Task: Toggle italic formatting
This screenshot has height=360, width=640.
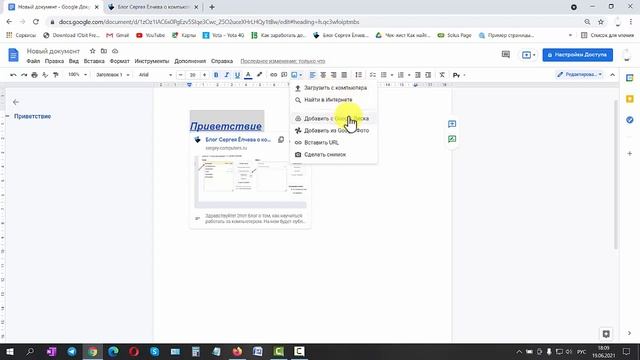Action: click(227, 75)
